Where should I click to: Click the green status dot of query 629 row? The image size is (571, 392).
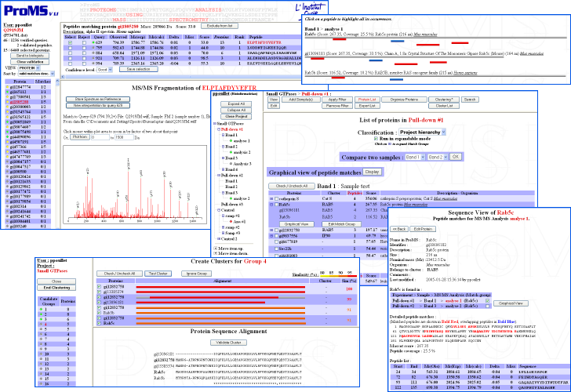(93, 42)
